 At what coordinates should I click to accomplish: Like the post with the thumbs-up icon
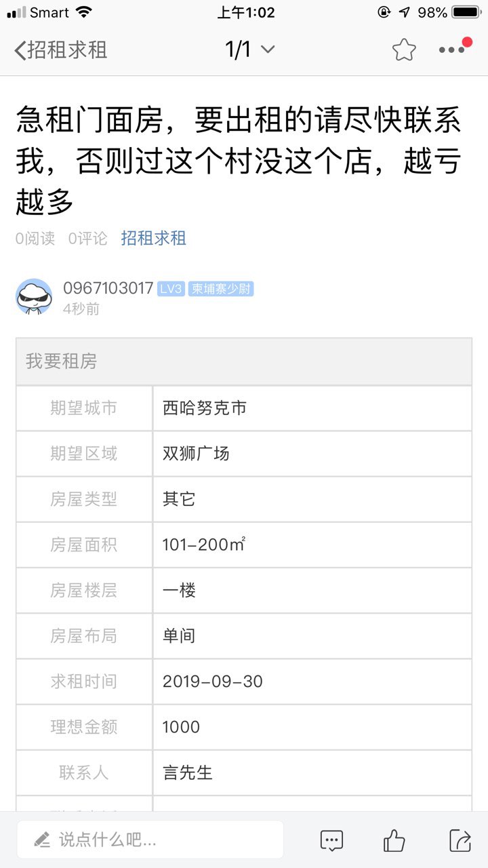pyautogui.click(x=394, y=841)
